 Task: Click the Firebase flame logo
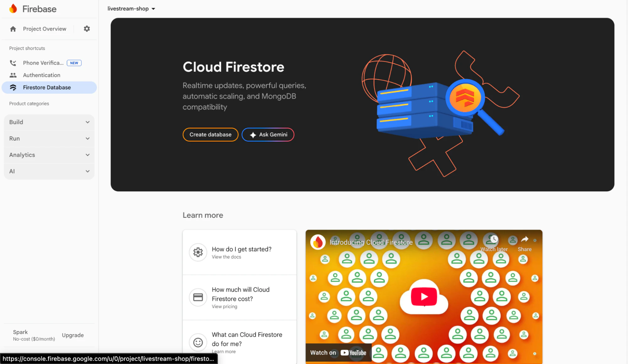click(13, 9)
